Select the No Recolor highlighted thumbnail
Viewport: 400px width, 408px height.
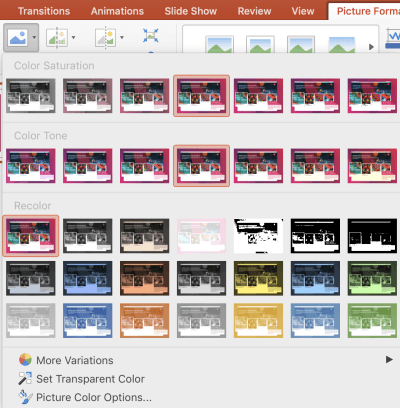click(x=31, y=236)
